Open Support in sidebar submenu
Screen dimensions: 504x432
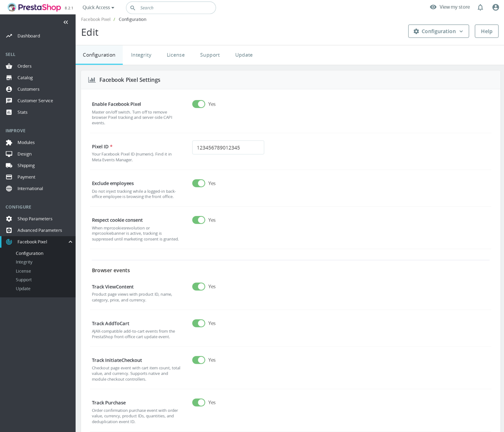[x=24, y=280]
